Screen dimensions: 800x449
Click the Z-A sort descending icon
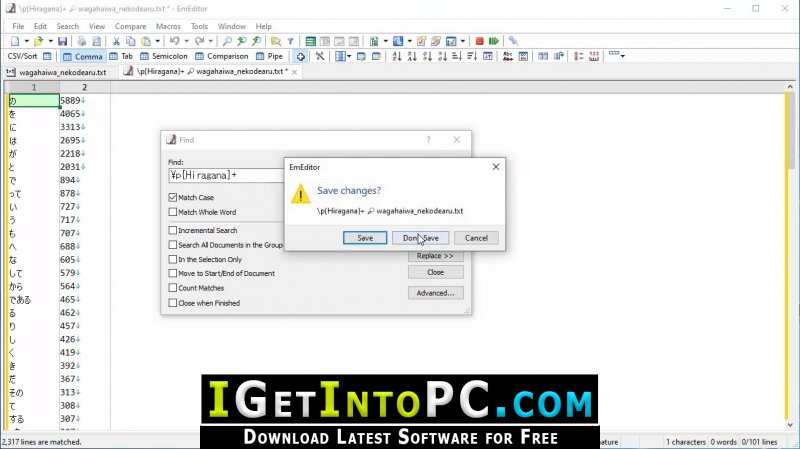coord(412,56)
